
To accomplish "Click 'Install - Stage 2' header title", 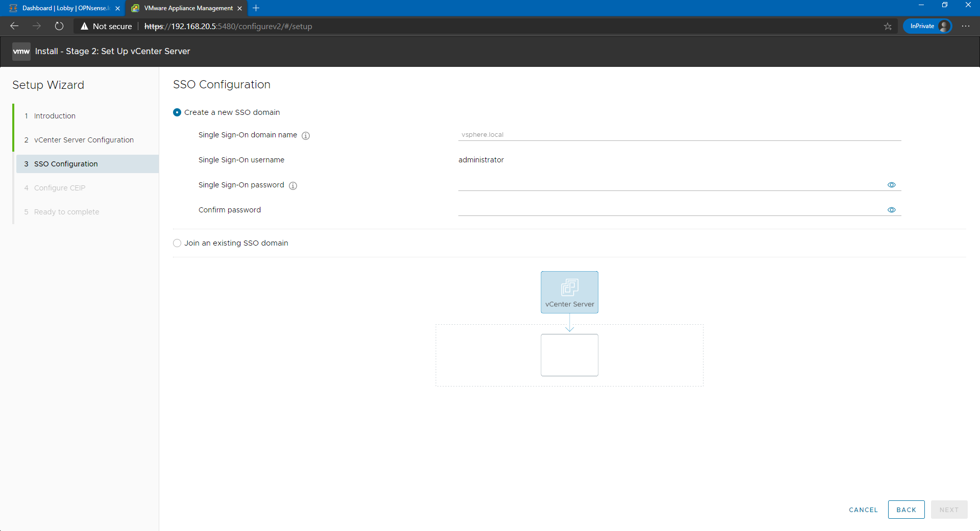I will click(x=112, y=51).
